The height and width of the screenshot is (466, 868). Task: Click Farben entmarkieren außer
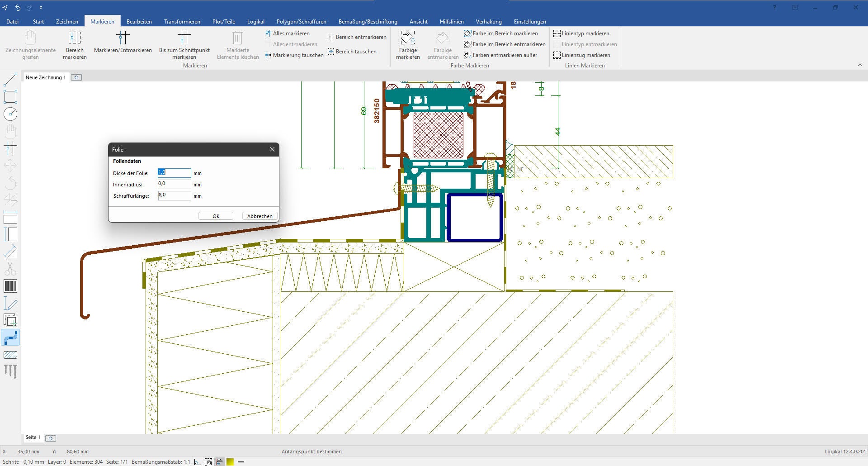pos(500,55)
